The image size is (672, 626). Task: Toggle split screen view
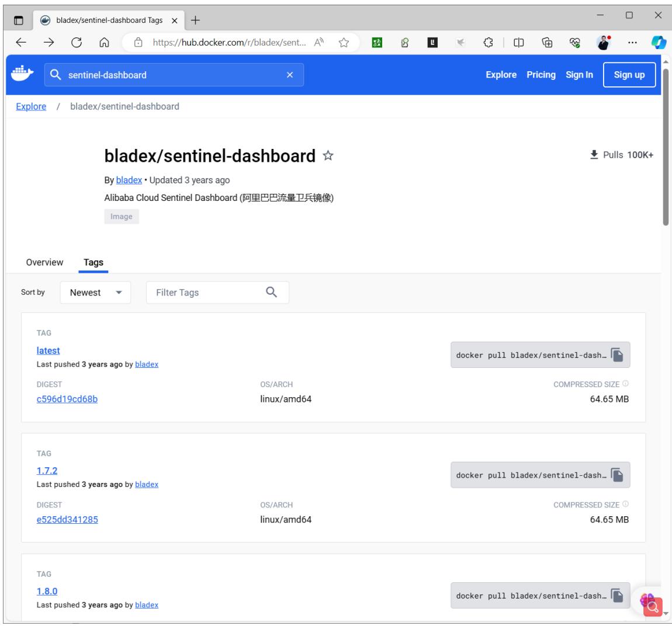(518, 43)
